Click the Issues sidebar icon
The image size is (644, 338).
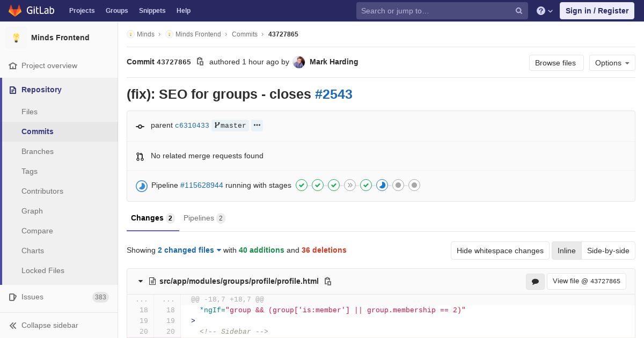pos(13,297)
